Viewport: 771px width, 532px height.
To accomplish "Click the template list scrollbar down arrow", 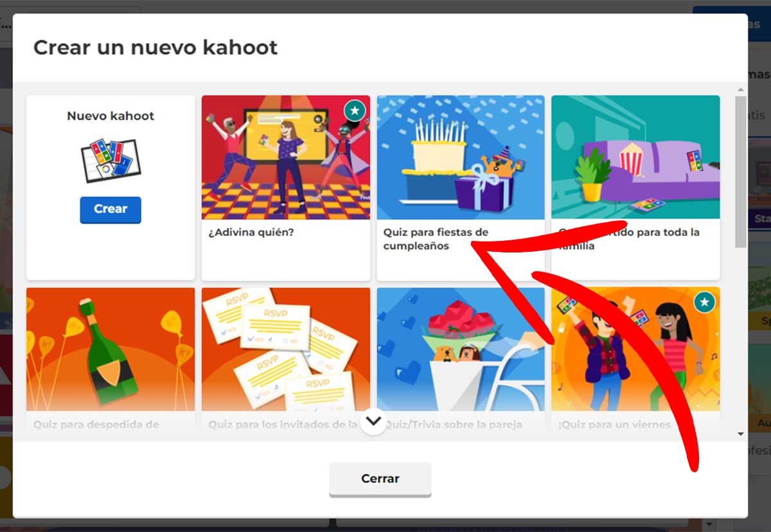I will (740, 434).
